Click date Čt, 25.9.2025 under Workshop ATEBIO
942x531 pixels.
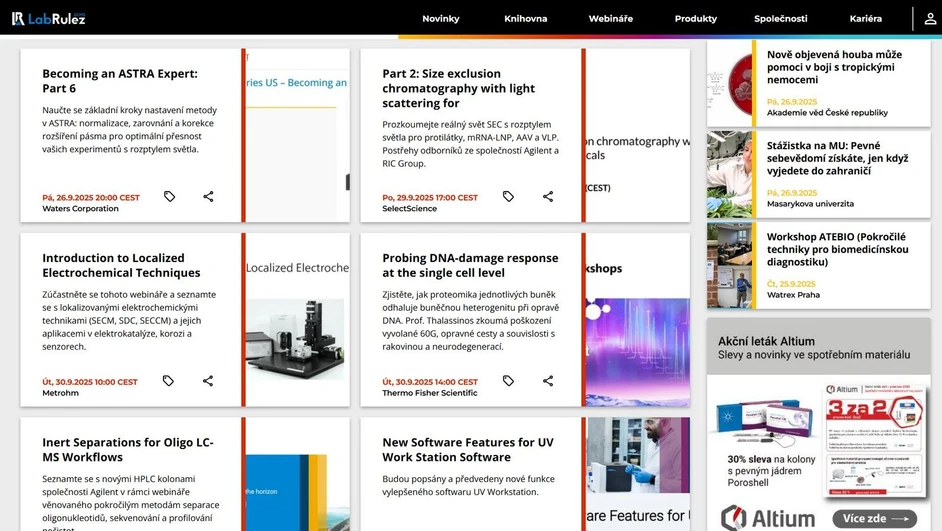(x=791, y=284)
